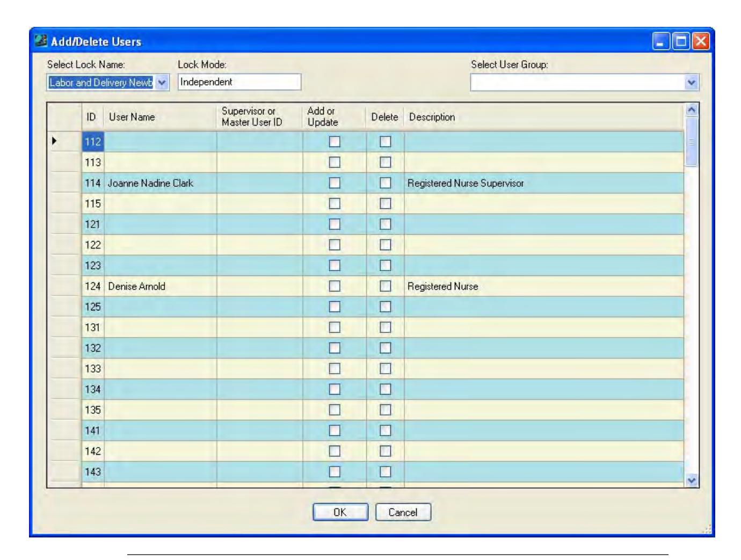Check Delete box for Joanne Nadine Clark
This screenshot has height=560, width=741.
385,183
